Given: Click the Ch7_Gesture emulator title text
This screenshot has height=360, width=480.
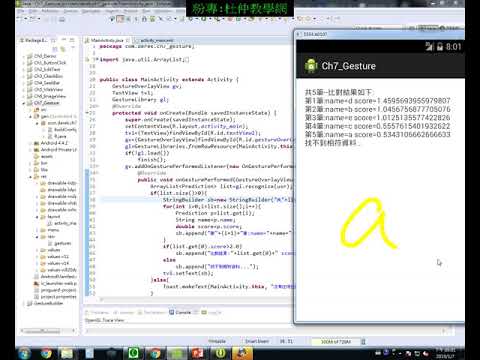Looking at the screenshot, I should click(x=349, y=66).
